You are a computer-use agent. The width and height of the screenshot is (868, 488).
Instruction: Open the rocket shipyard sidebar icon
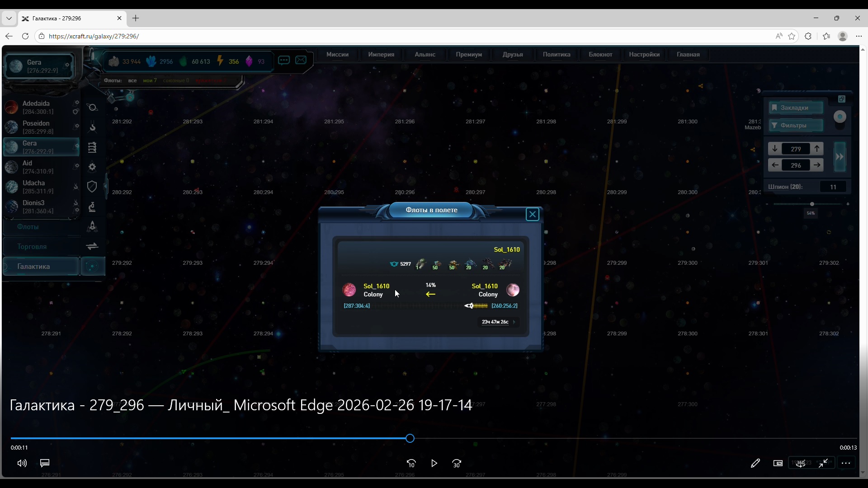92,226
